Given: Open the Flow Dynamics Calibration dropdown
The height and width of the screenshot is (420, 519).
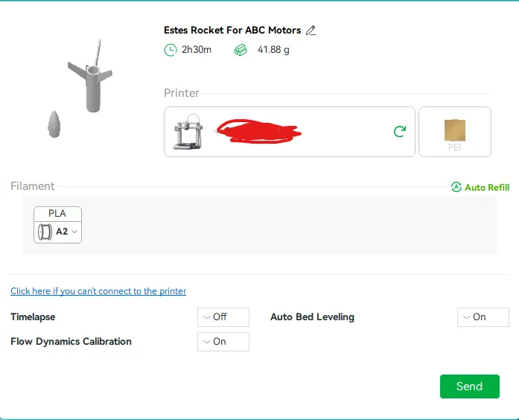Looking at the screenshot, I should 223,342.
